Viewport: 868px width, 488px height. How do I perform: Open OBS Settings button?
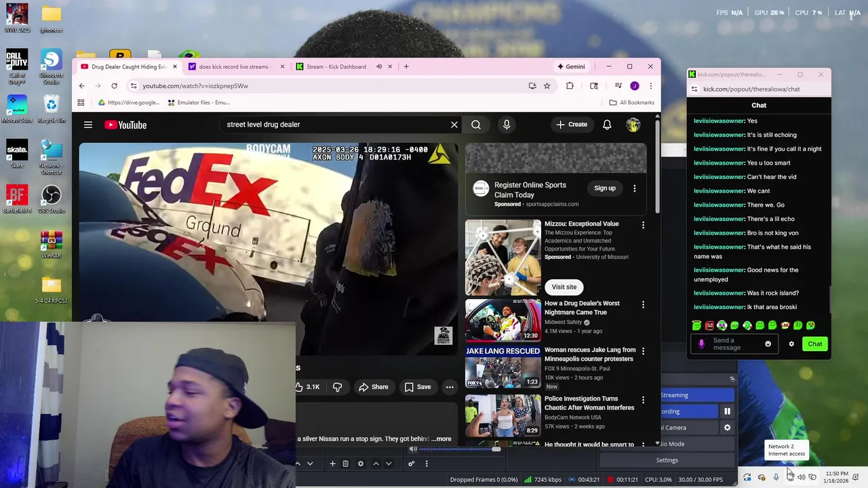click(x=667, y=460)
